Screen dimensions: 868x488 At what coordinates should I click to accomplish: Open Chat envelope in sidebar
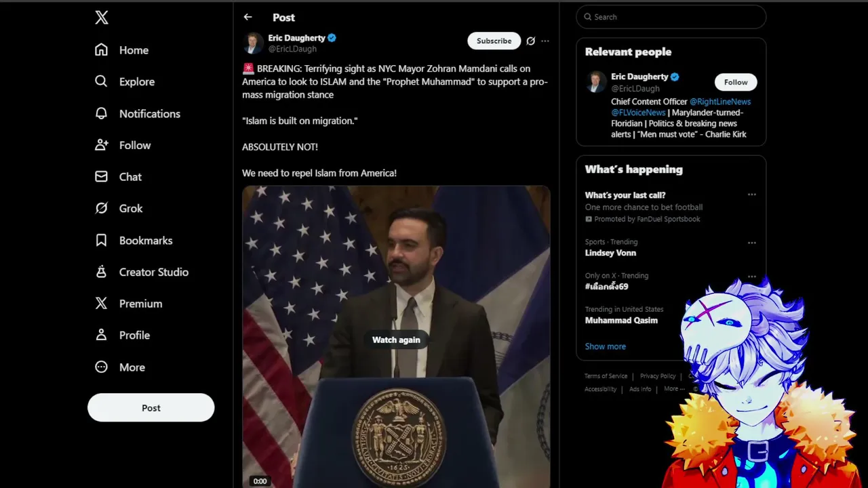(101, 176)
